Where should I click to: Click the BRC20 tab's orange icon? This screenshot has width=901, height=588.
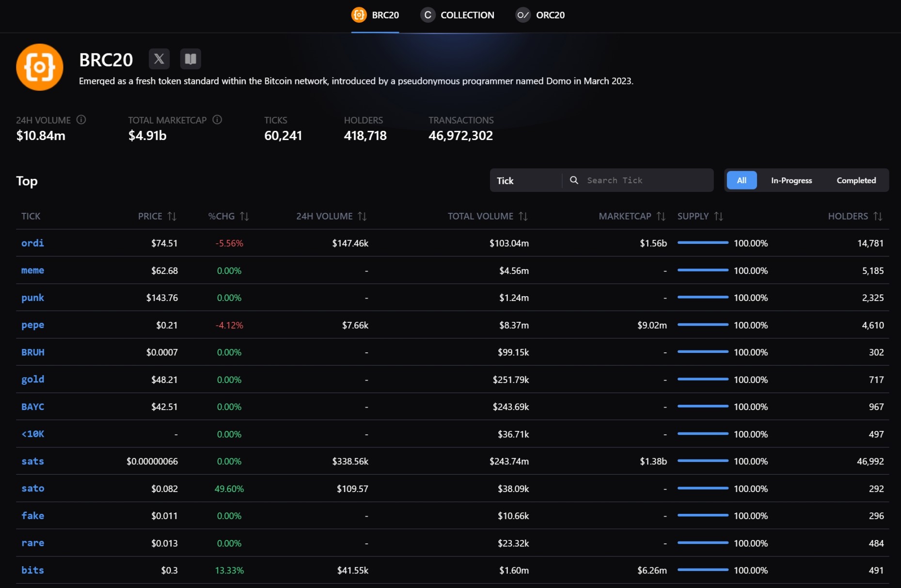click(x=359, y=15)
